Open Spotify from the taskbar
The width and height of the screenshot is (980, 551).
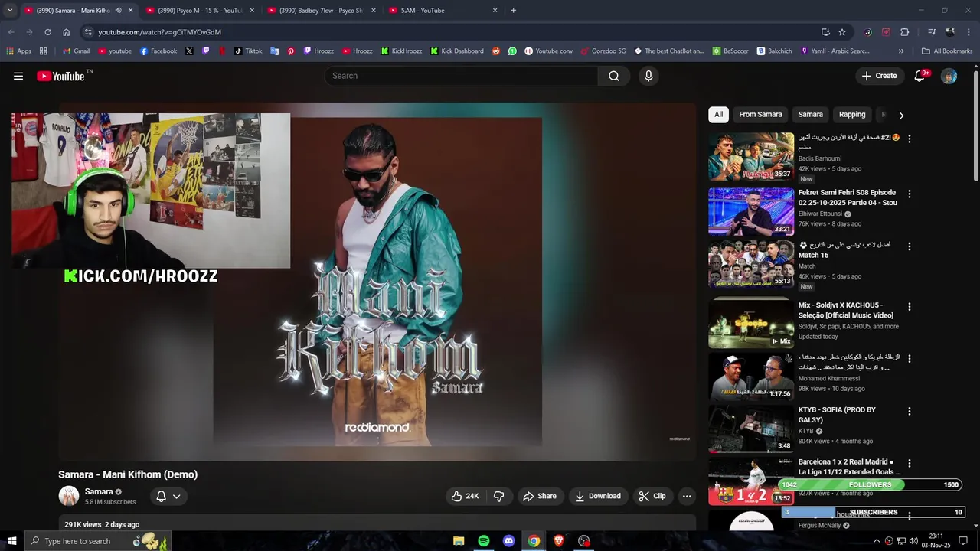484,541
